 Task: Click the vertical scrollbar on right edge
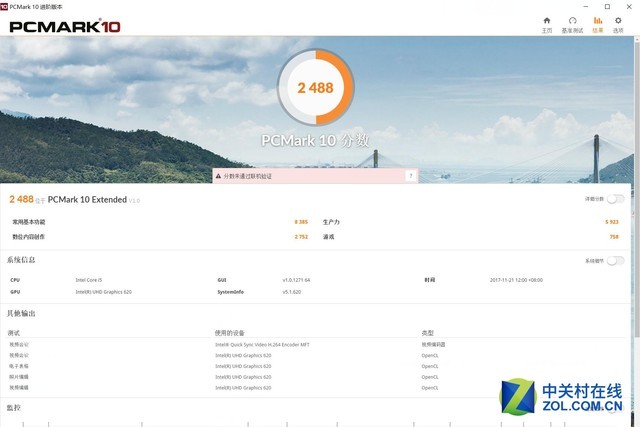[x=637, y=188]
